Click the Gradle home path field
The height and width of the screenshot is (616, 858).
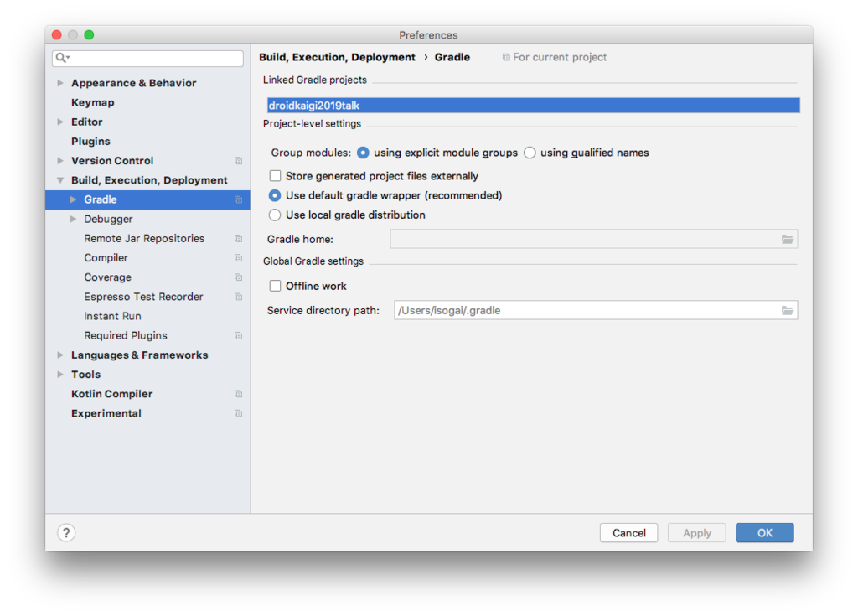[594, 240]
